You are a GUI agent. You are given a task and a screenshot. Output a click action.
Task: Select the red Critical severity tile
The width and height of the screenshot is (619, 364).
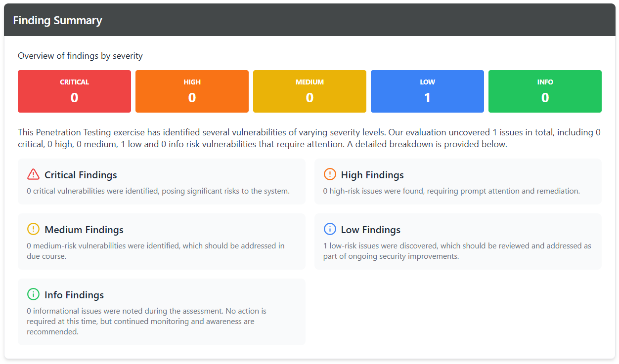tap(74, 91)
